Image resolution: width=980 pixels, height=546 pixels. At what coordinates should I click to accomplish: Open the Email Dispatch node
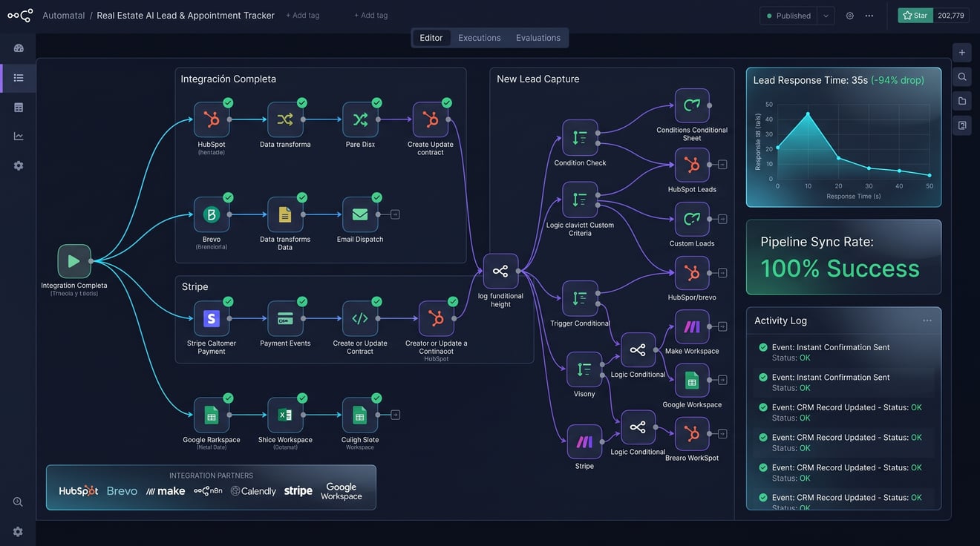click(360, 214)
